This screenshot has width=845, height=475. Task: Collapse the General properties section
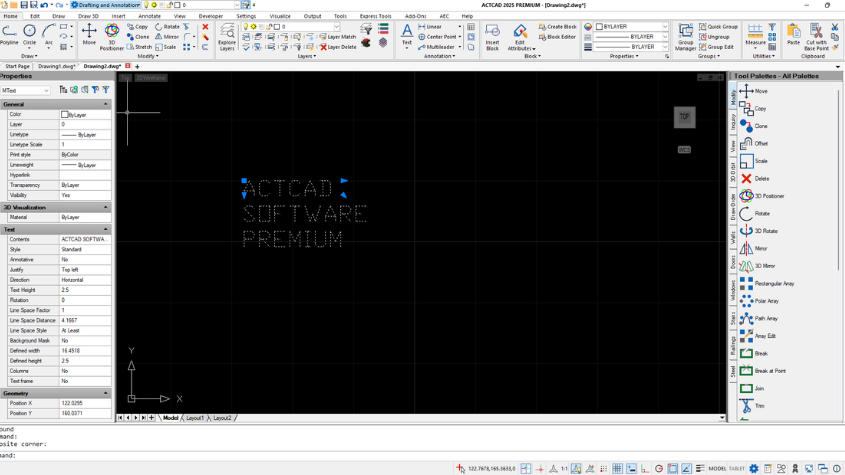pos(106,104)
